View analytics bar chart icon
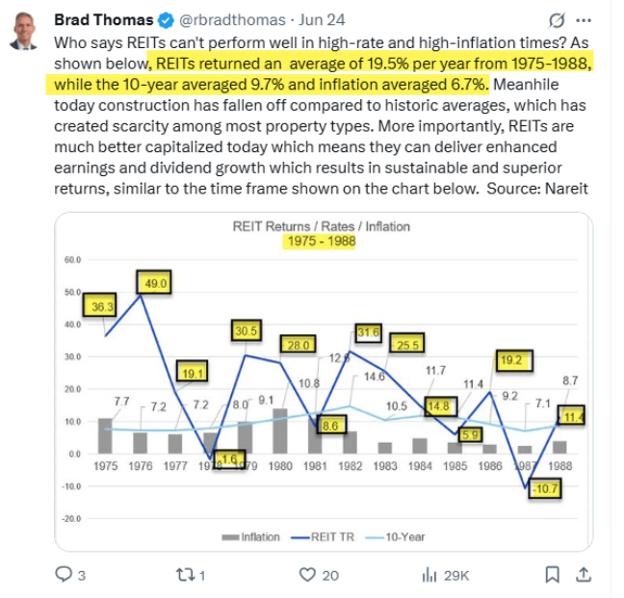 [x=429, y=575]
